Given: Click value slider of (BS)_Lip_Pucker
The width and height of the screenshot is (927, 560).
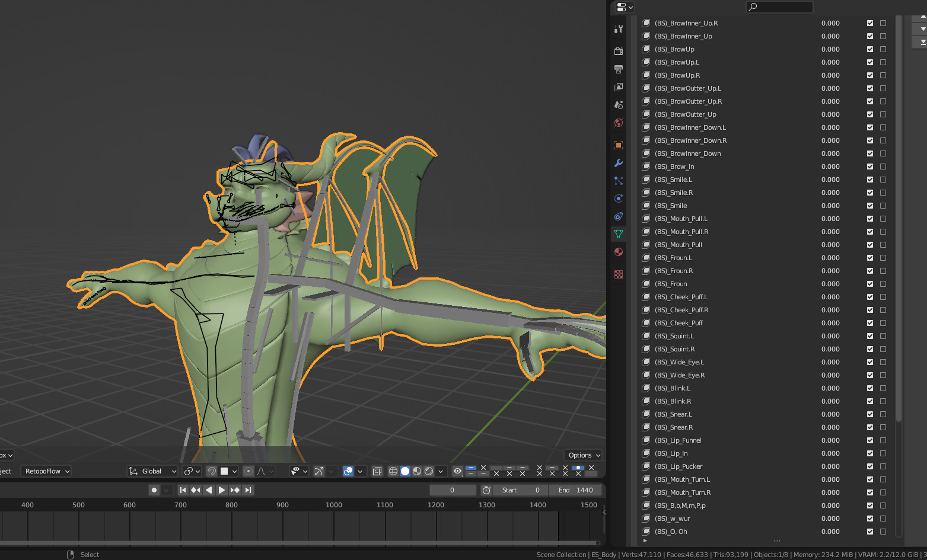Looking at the screenshot, I should point(830,466).
